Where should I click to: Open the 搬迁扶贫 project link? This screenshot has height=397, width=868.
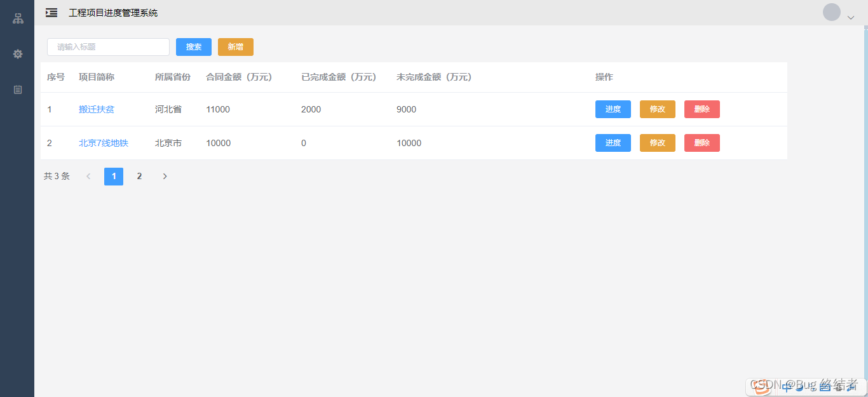pos(97,109)
